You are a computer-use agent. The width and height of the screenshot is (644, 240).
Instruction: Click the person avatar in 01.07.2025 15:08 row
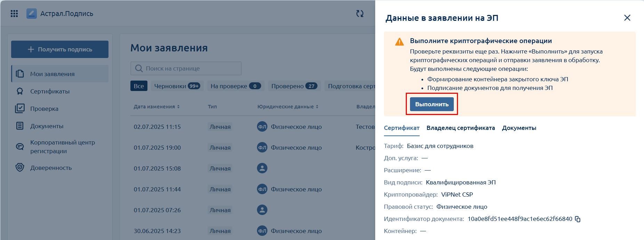click(262, 168)
